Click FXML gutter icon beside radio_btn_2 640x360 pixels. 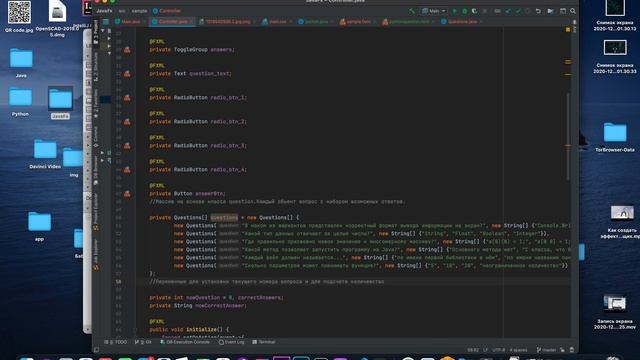click(x=127, y=122)
